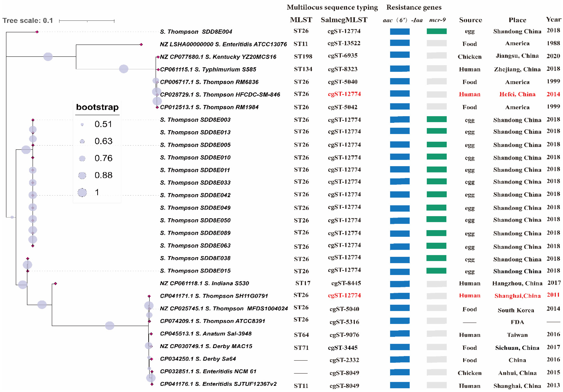Select the red cgST-12774 for HFCDC-SM-846
This screenshot has height=392, width=563.
pos(344,94)
